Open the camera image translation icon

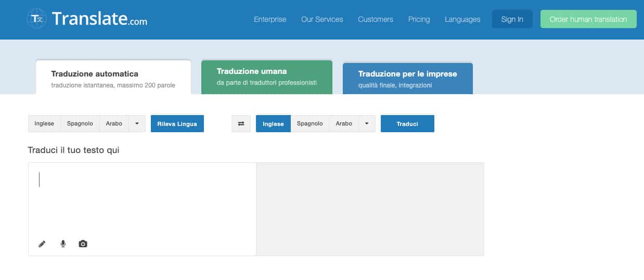point(83,244)
